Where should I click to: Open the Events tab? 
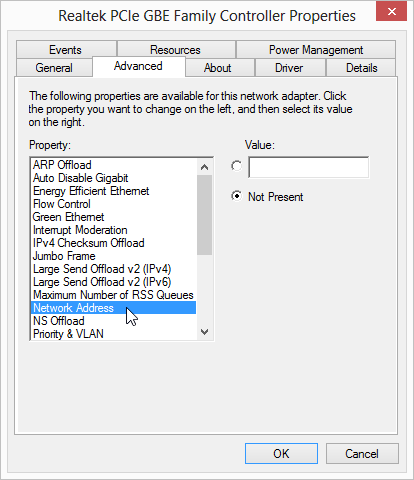pyautogui.click(x=66, y=50)
